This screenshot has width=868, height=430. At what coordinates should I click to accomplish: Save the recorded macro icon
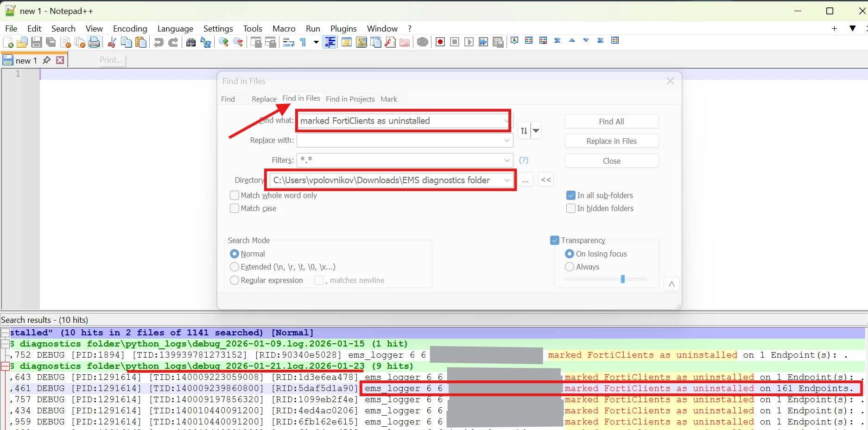tap(498, 42)
